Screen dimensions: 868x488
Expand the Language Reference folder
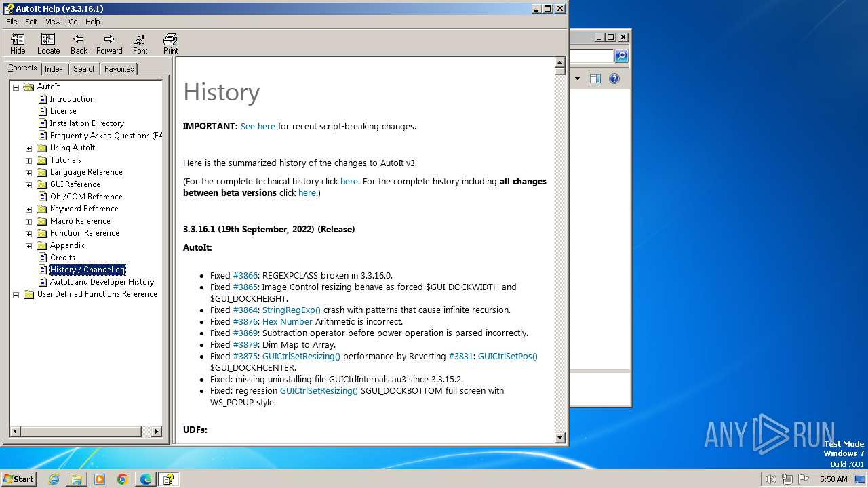[x=28, y=173]
